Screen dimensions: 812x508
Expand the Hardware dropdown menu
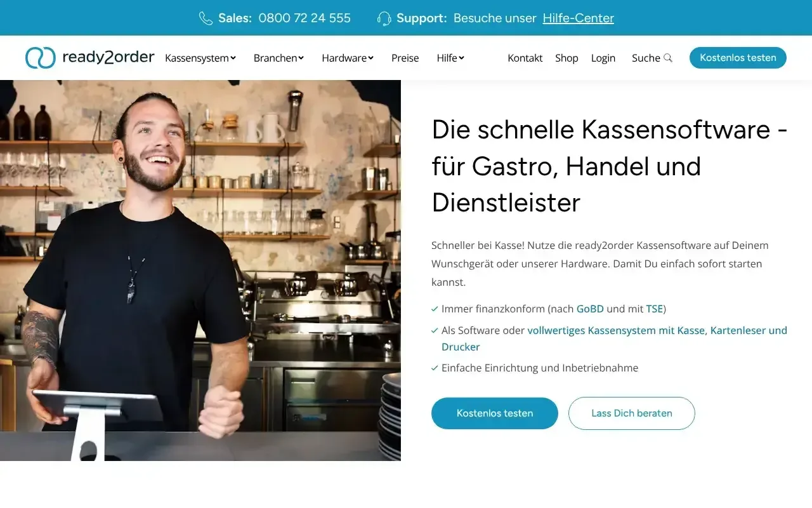coord(348,58)
